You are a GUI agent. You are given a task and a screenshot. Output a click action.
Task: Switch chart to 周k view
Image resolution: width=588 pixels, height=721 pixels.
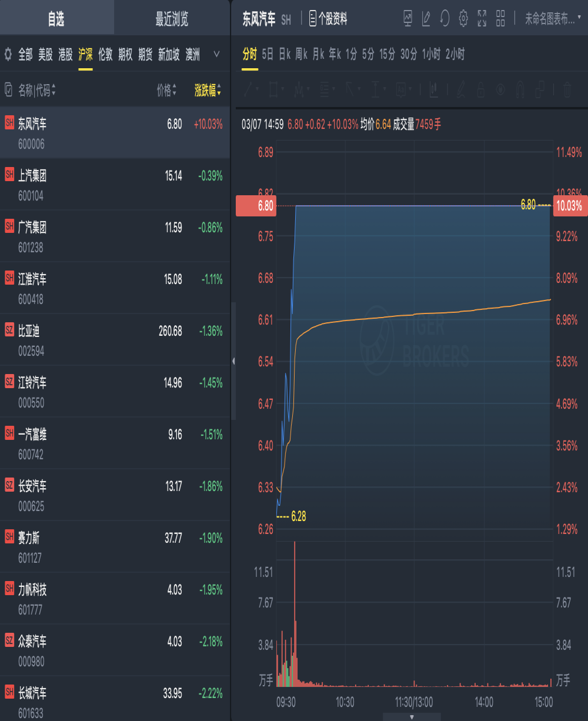pos(302,54)
